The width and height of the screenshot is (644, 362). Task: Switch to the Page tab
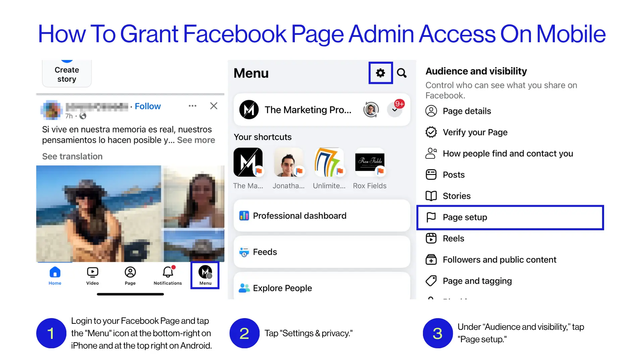[x=130, y=276]
